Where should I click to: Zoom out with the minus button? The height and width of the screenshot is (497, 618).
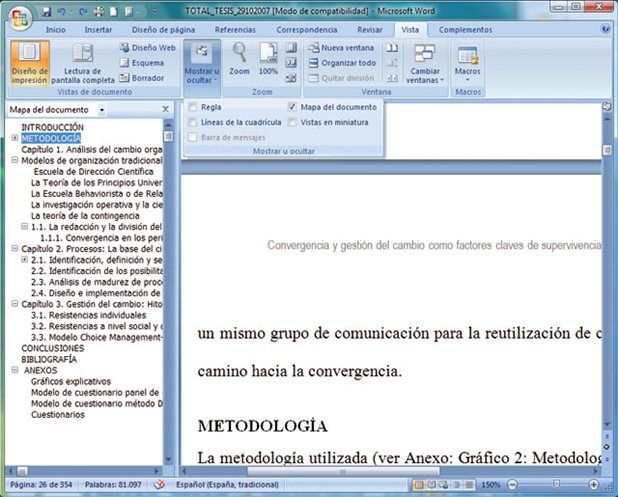[512, 485]
